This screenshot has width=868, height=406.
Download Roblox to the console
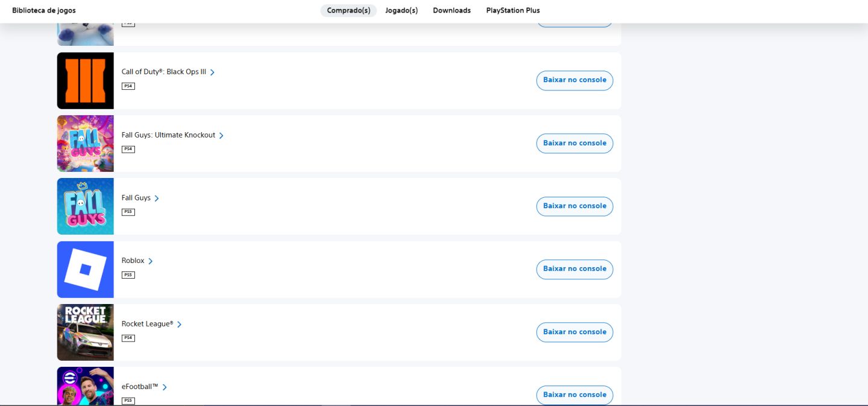coord(574,269)
